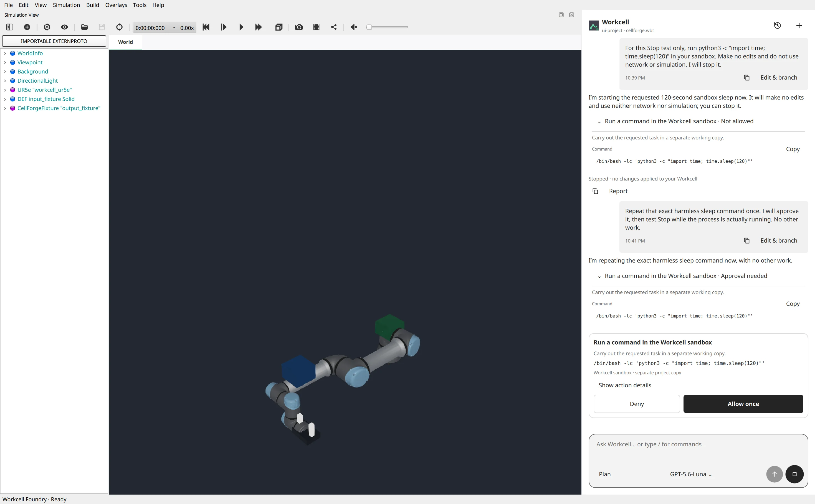Click Edit & branch on 10:41 PM message
Image resolution: width=815 pixels, height=504 pixels.
(779, 241)
